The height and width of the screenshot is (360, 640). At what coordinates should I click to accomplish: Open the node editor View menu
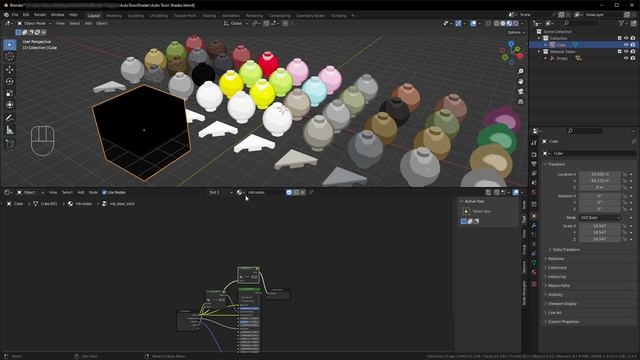pyautogui.click(x=53, y=192)
